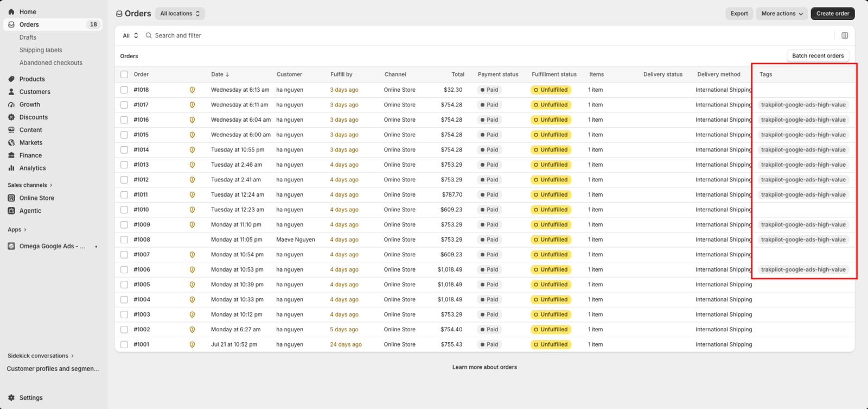This screenshot has width=868, height=409.
Task: Toggle the select-all orders checkbox
Action: [x=124, y=74]
